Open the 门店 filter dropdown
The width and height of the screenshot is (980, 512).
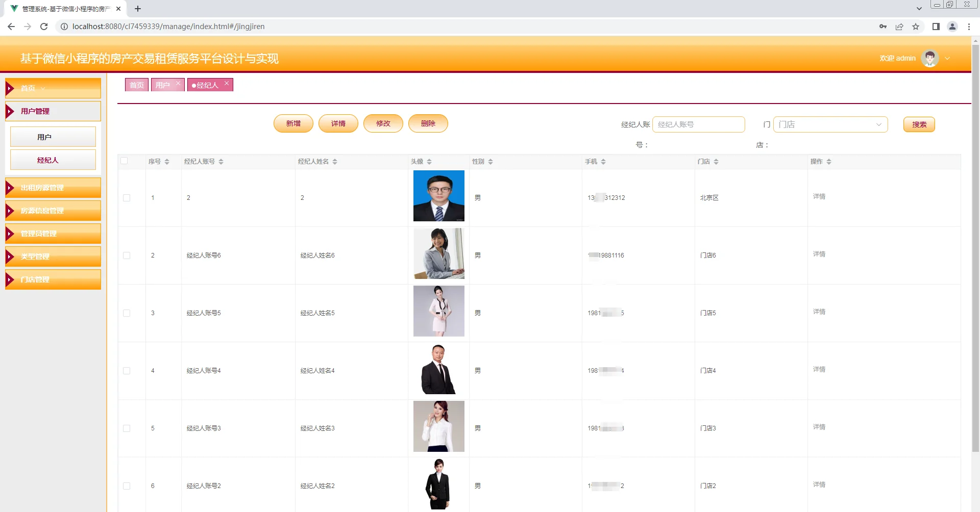pos(830,124)
